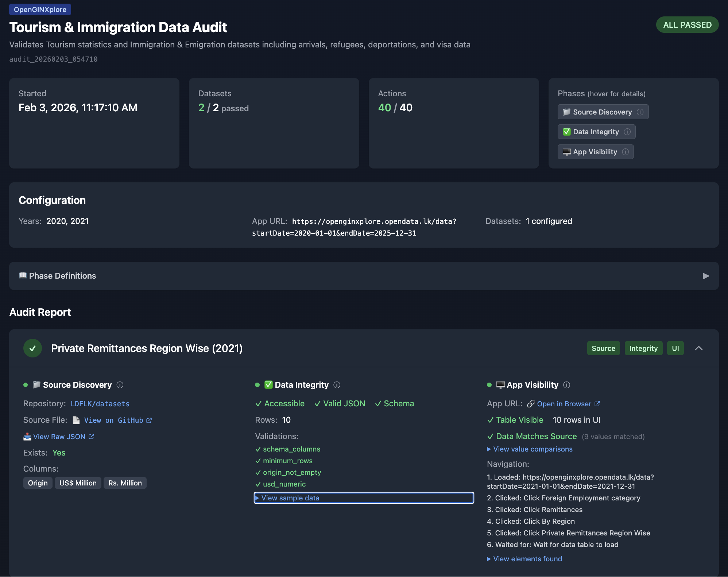The image size is (728, 577).
Task: Click the green checkmark badge beside Private Remittances
Action: click(32, 348)
